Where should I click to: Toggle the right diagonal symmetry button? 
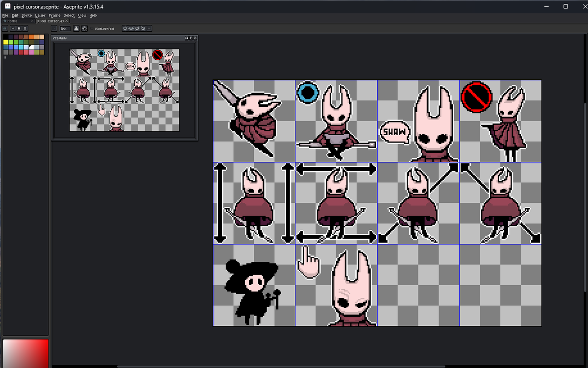pyautogui.click(x=137, y=28)
